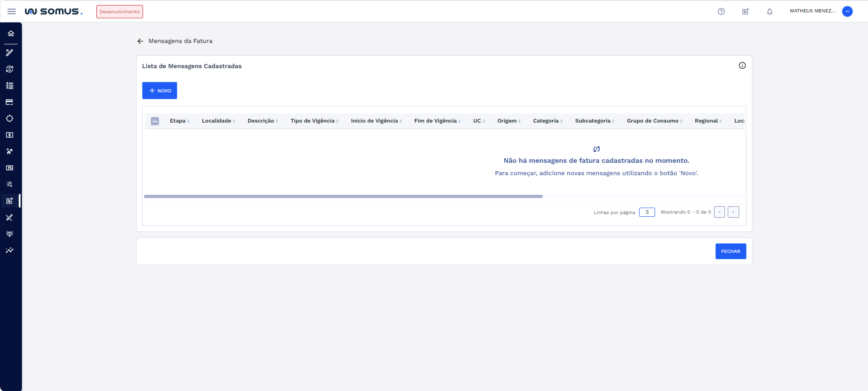
Task: Click the crossed tools sidebar icon
Action: click(10, 217)
